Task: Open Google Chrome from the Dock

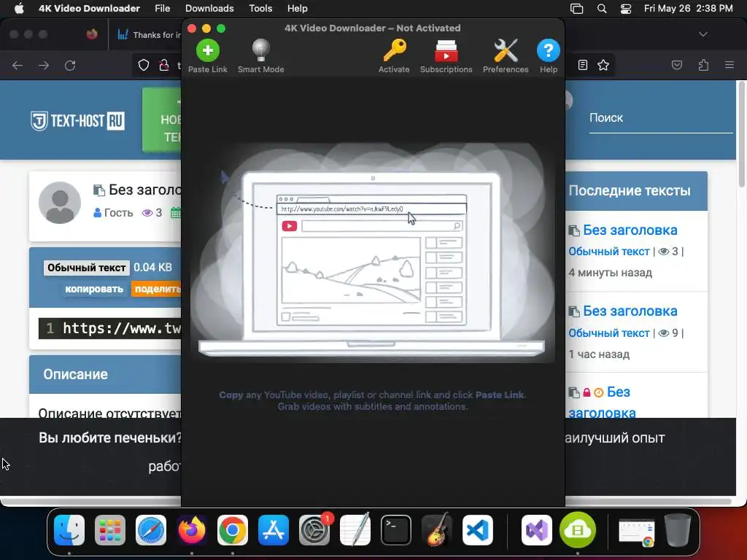Action: pos(233,529)
